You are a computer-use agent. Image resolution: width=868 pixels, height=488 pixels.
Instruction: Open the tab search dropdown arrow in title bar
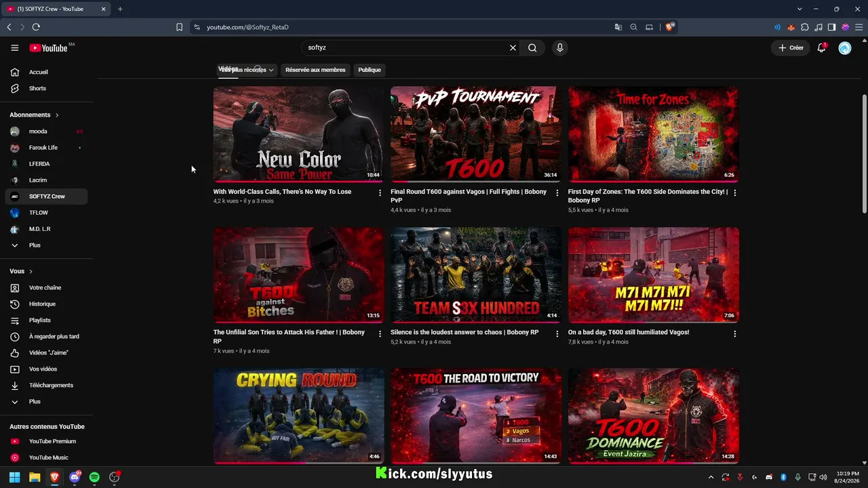(x=800, y=9)
